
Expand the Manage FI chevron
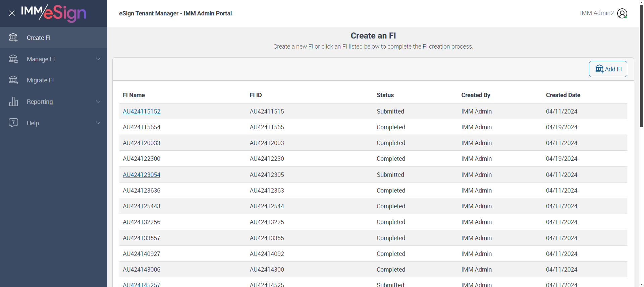coord(98,59)
